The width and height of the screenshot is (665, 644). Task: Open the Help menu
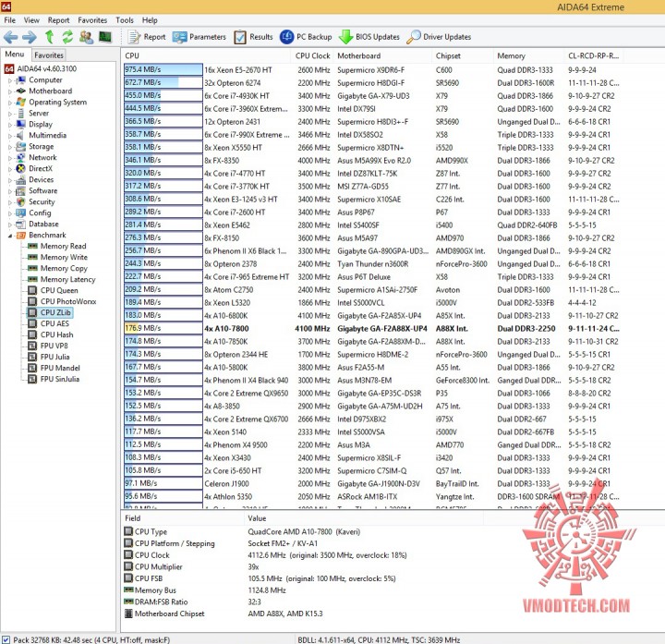(150, 20)
